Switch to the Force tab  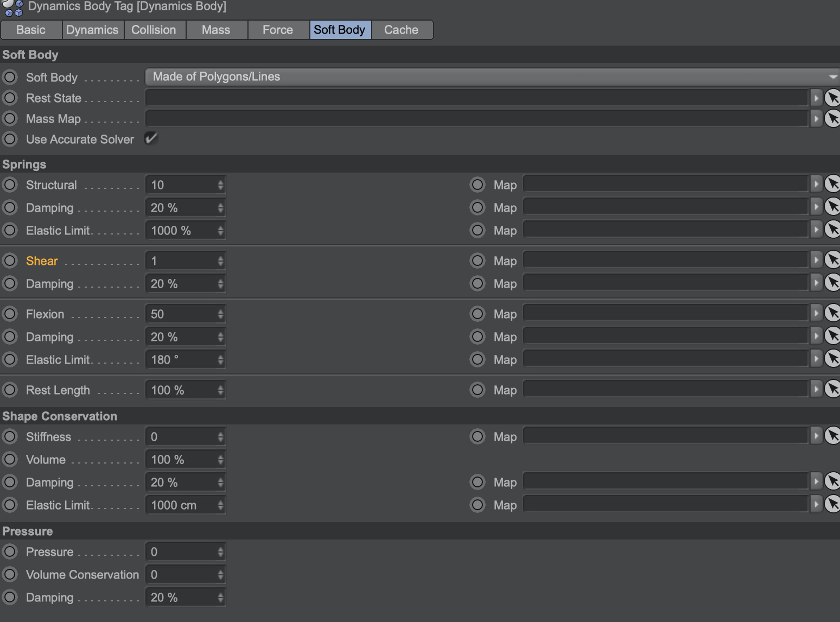(278, 30)
